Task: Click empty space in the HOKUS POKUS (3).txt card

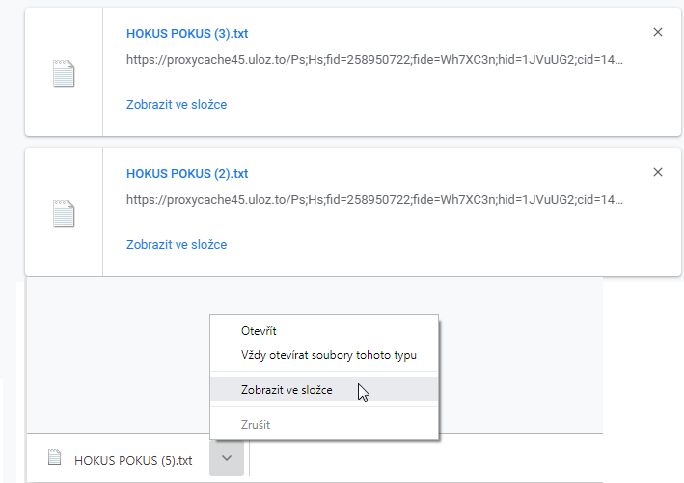Action: (x=436, y=105)
